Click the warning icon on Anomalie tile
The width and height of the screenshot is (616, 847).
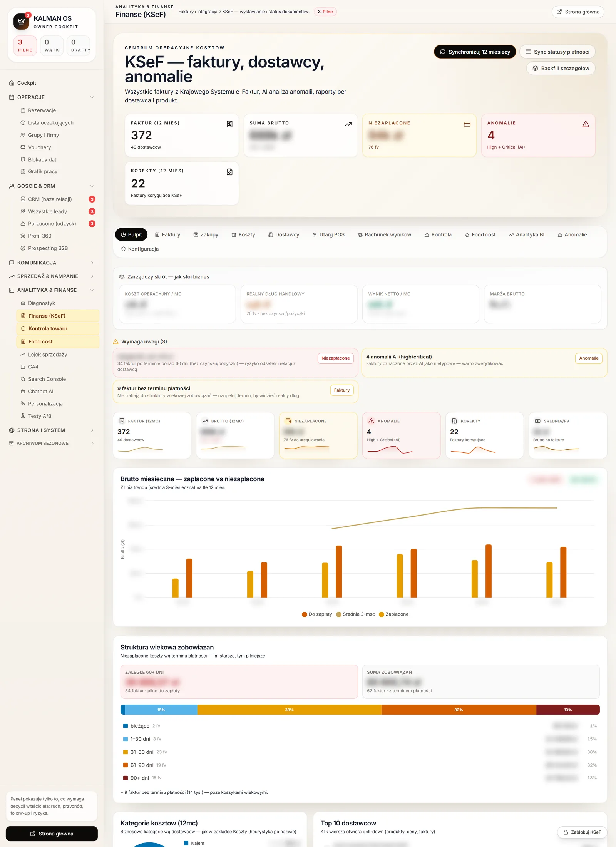tap(586, 124)
